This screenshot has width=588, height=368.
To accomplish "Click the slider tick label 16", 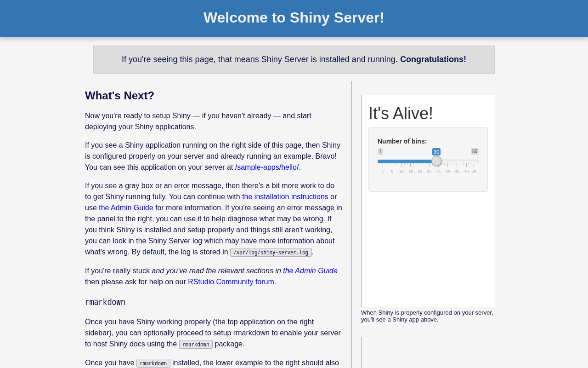I will pos(411,171).
